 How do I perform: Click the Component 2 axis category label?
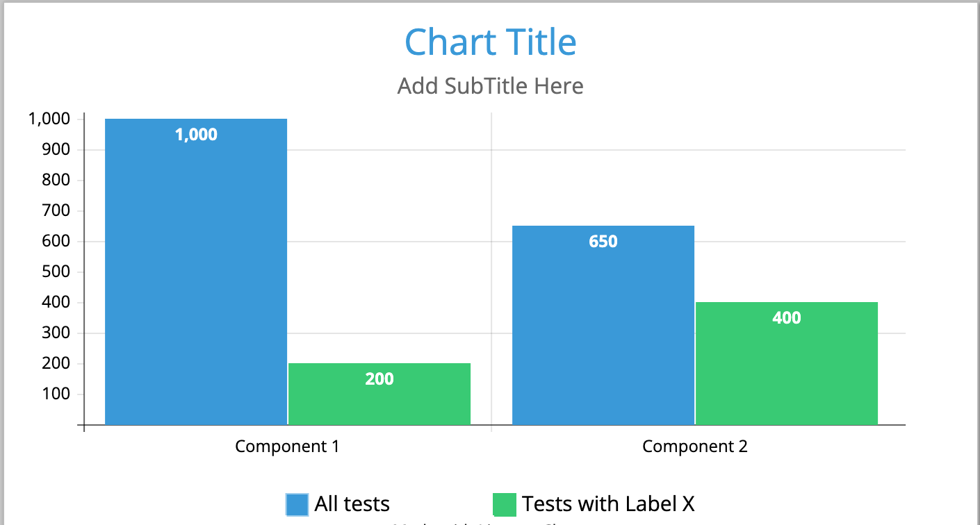pyautogui.click(x=694, y=446)
